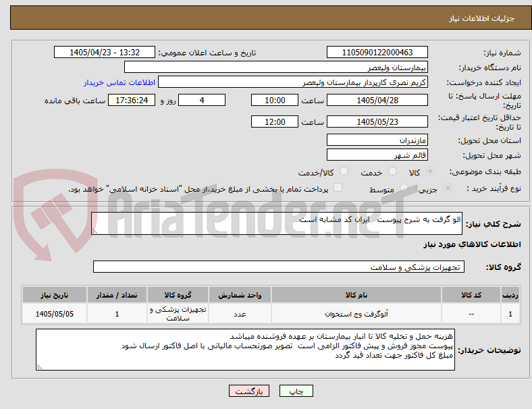Choose the جزیی purchase type radio
Image resolution: width=532 pixels, height=409 pixels.
click(x=448, y=188)
